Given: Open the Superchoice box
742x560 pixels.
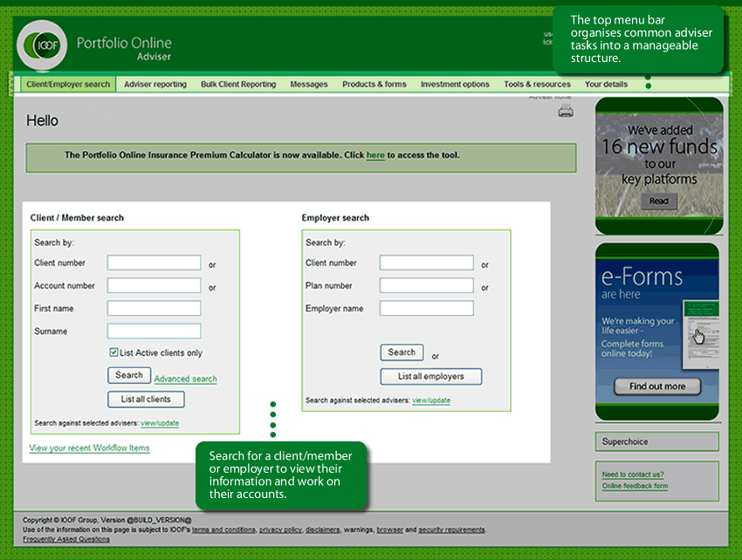Looking at the screenshot, I should click(656, 441).
